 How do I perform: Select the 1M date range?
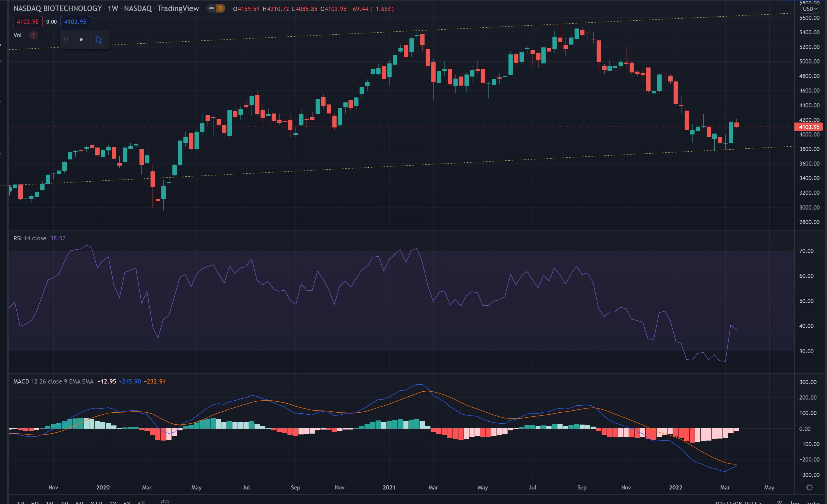(x=50, y=502)
